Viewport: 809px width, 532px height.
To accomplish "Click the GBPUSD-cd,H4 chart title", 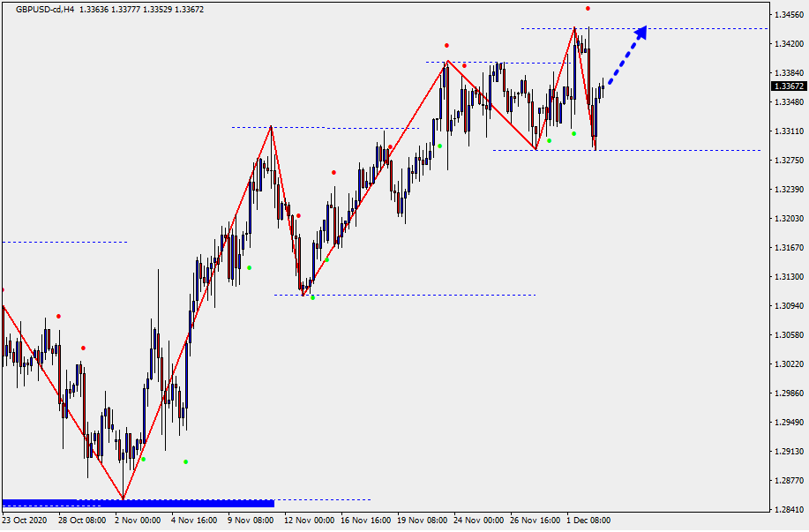I will coord(45,9).
